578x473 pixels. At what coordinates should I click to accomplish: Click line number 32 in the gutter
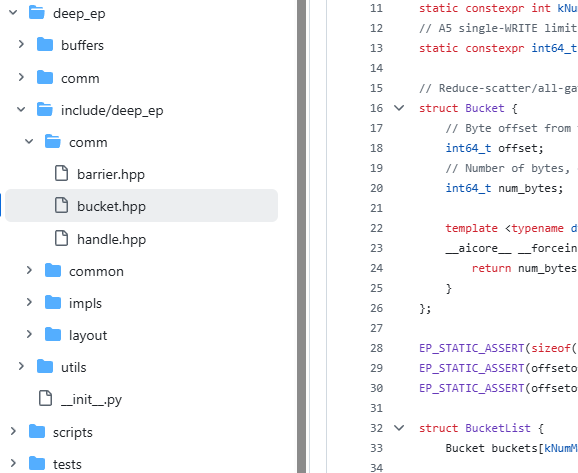tap(376, 428)
